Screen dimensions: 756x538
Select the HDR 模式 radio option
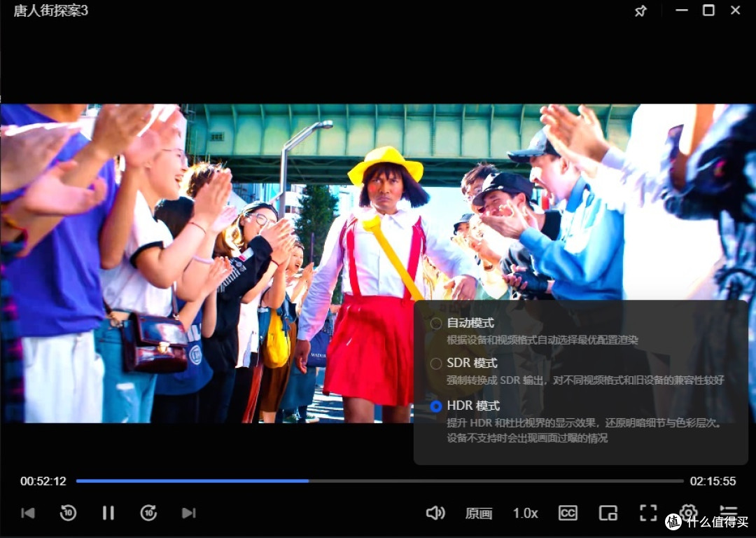(436, 406)
